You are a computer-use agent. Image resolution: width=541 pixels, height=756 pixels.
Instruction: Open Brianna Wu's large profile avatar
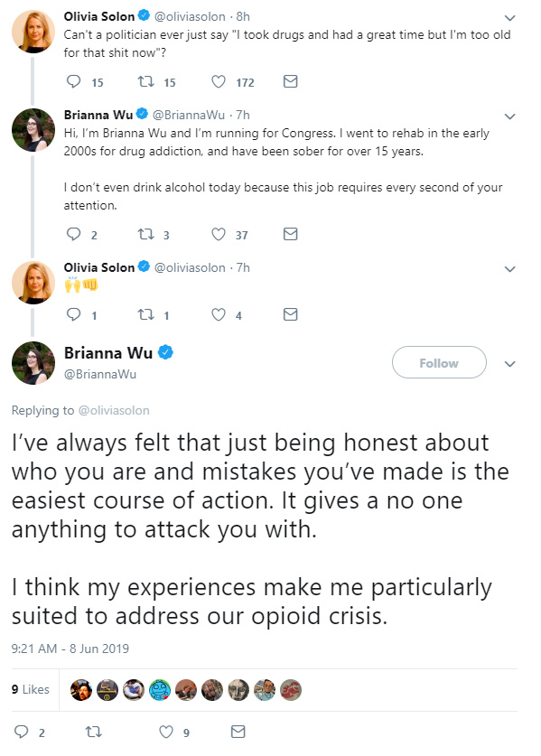pyautogui.click(x=33, y=363)
